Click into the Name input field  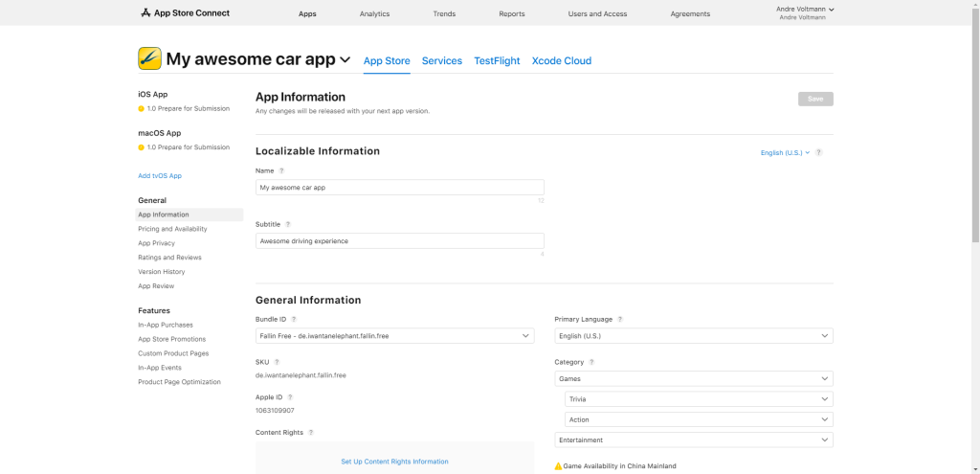tap(400, 188)
